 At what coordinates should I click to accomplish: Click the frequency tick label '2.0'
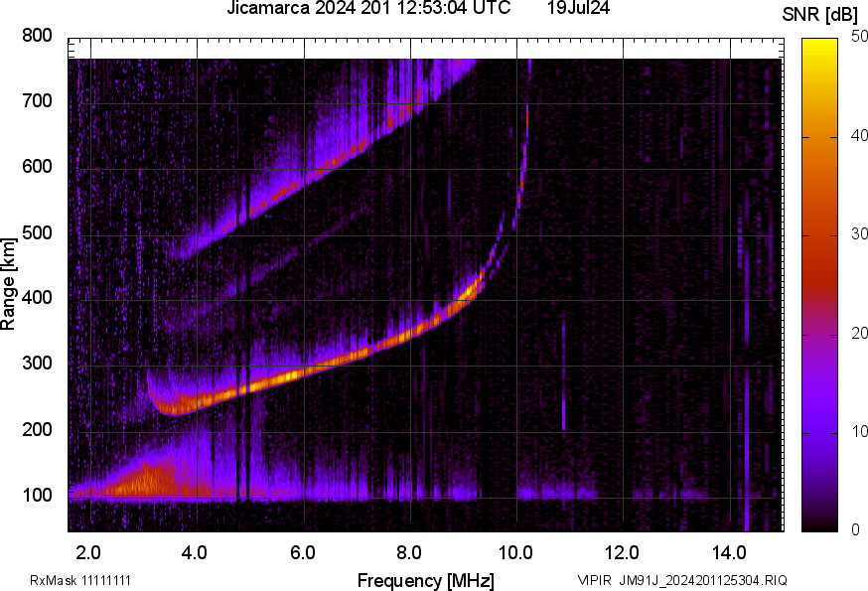[x=88, y=553]
